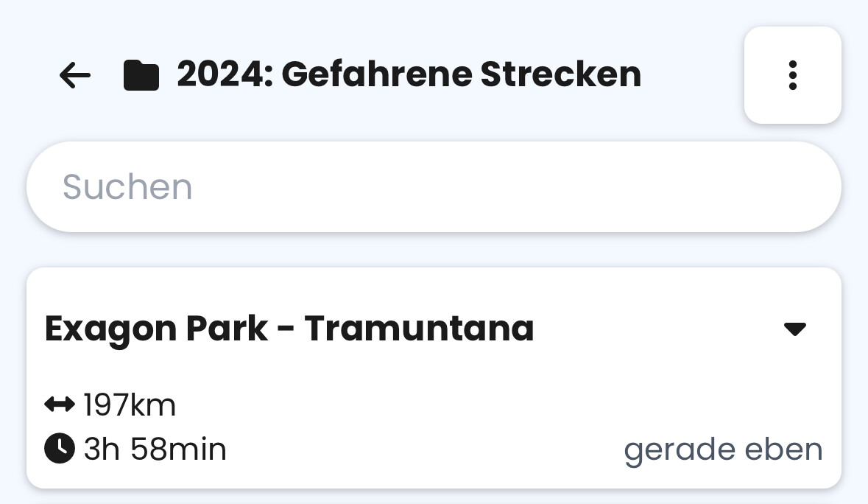Open the three-dot options menu
Image resolution: width=868 pixels, height=504 pixels.
793,75
